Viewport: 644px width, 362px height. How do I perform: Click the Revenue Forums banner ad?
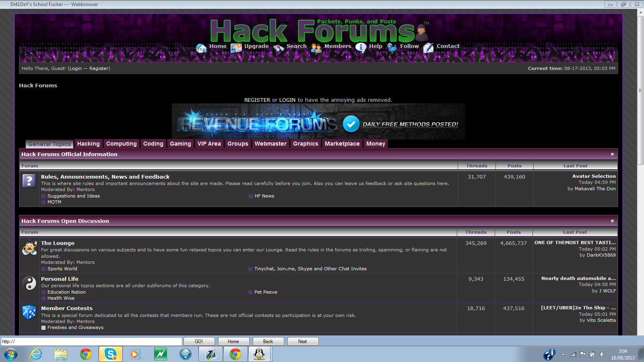pyautogui.click(x=318, y=121)
